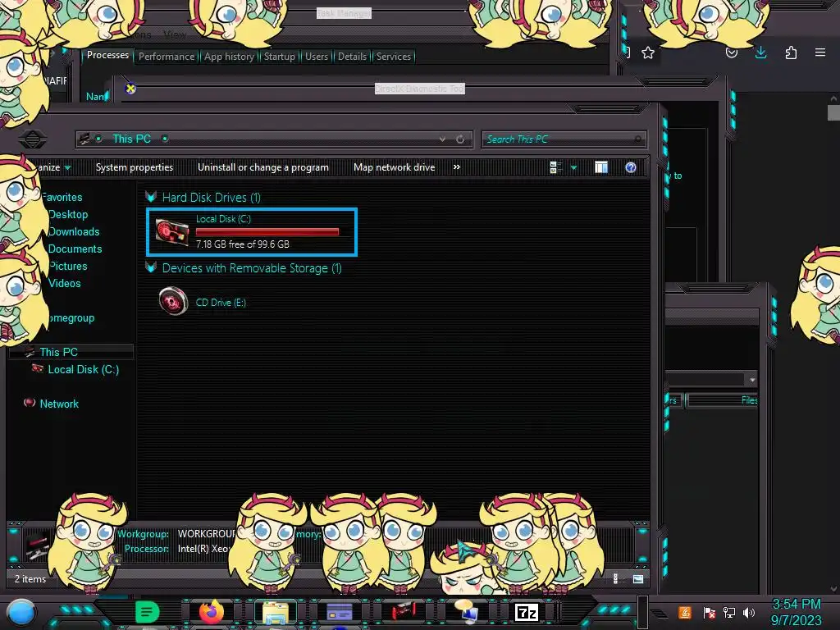840x630 pixels.
Task: Switch to large icons view in status bar
Action: [638, 579]
